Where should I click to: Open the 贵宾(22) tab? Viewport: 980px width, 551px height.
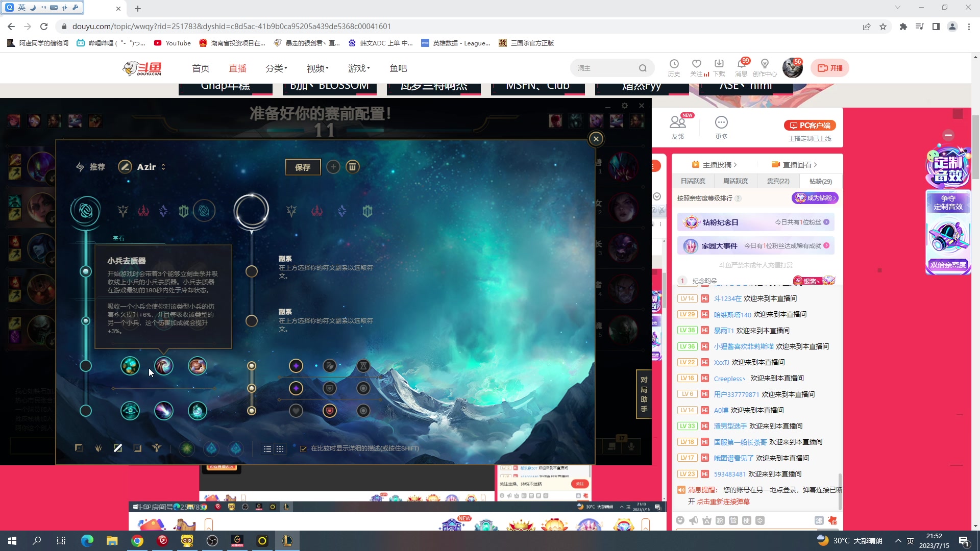(x=778, y=181)
